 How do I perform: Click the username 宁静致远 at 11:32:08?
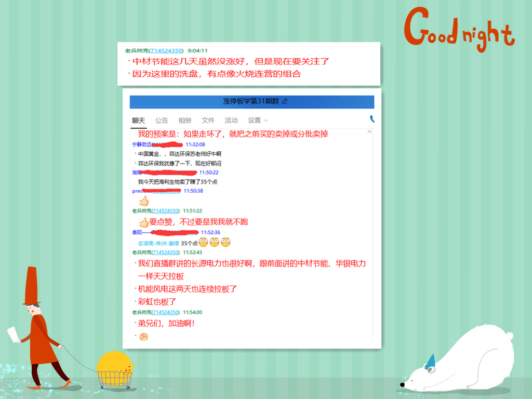point(142,144)
